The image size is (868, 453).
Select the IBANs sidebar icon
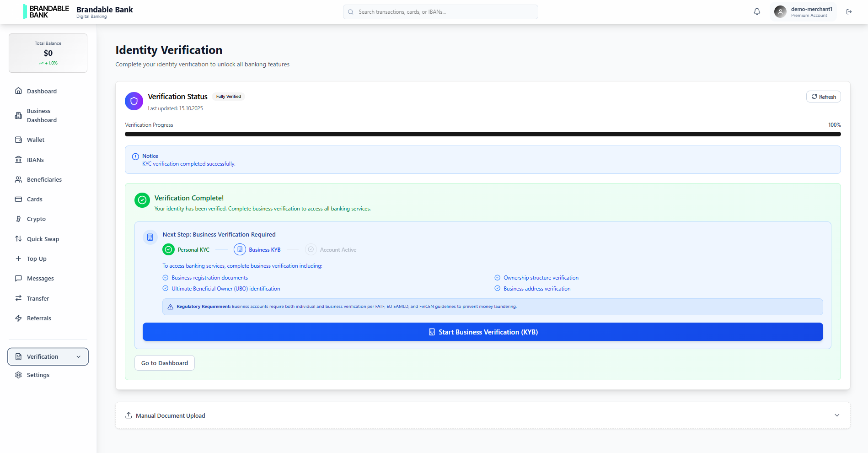18,160
